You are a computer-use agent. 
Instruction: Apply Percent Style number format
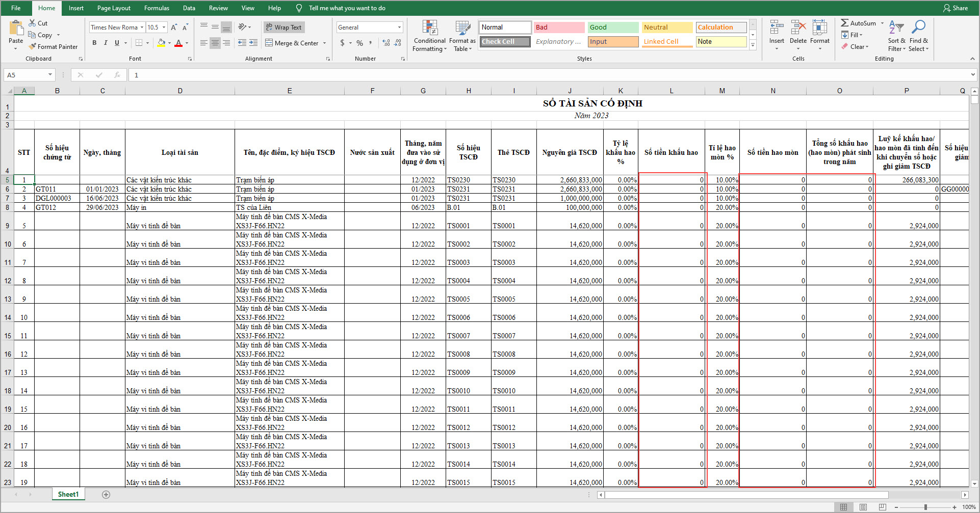(x=359, y=43)
